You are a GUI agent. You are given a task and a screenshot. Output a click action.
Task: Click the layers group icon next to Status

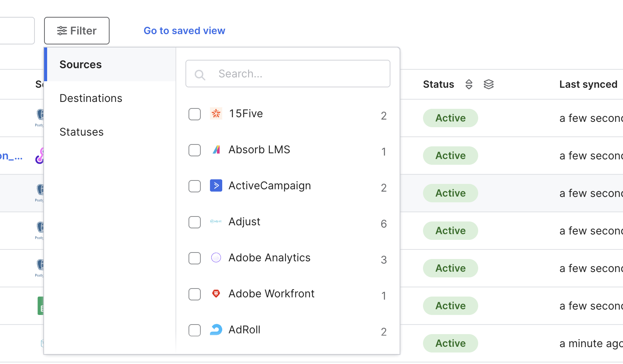click(489, 84)
